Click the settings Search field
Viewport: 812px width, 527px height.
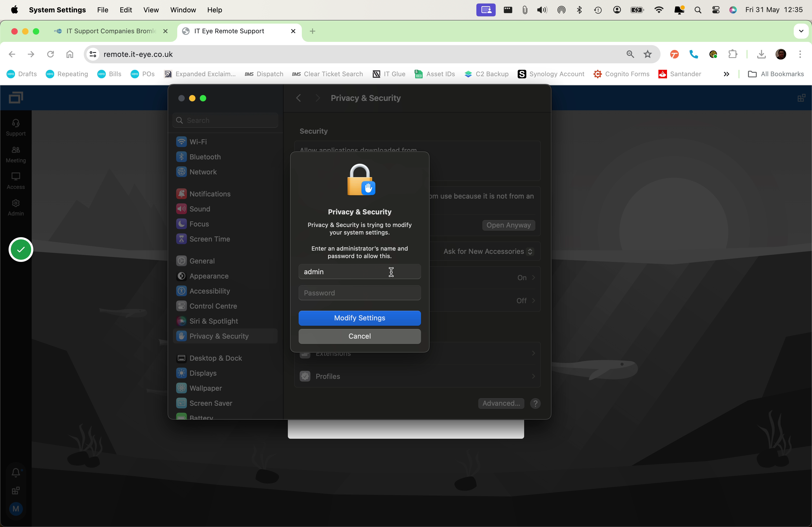pyautogui.click(x=225, y=120)
